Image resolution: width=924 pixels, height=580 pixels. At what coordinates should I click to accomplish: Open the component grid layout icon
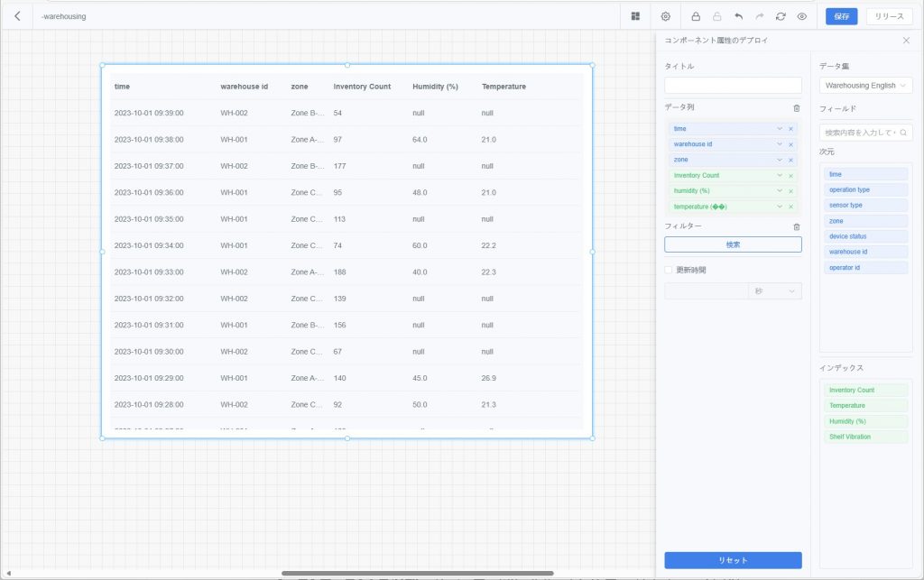click(635, 16)
